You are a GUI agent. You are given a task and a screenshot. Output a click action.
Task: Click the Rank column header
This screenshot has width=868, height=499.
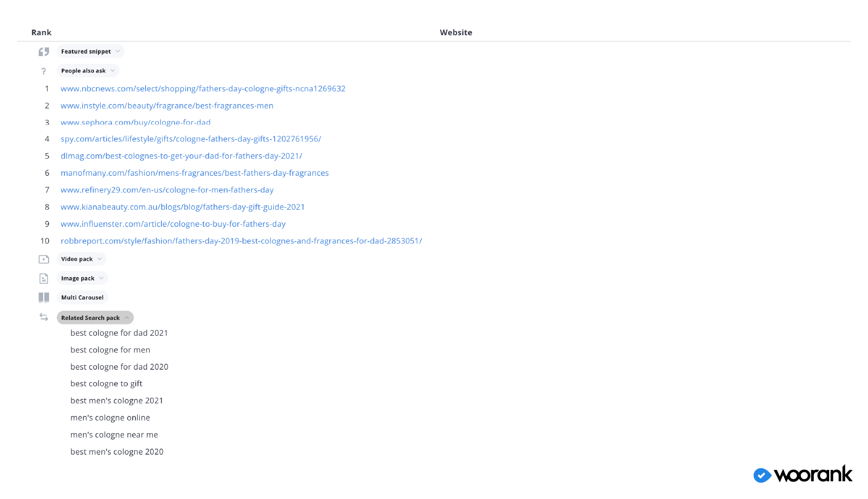coord(41,33)
